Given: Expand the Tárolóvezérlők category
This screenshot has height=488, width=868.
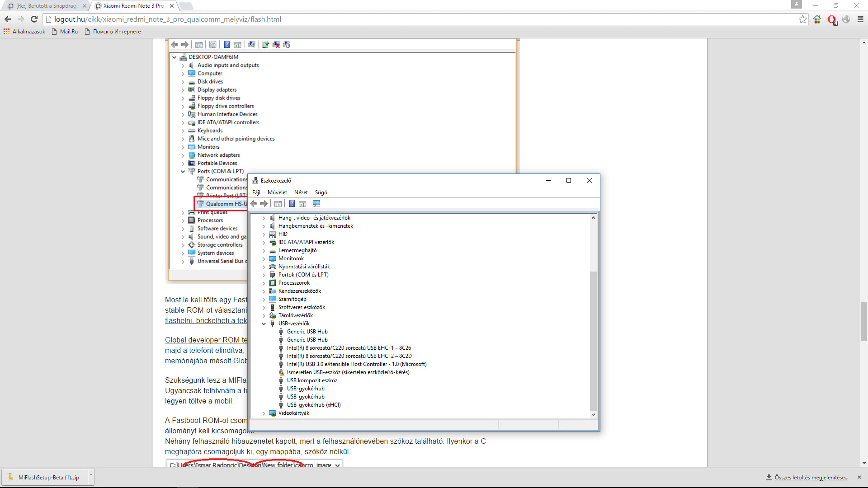Looking at the screenshot, I should click(x=264, y=316).
